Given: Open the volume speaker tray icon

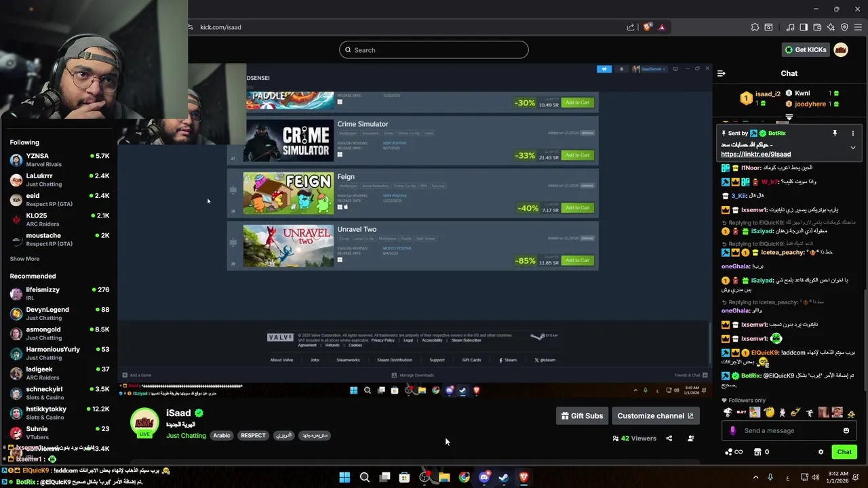Looking at the screenshot, I should (x=815, y=477).
